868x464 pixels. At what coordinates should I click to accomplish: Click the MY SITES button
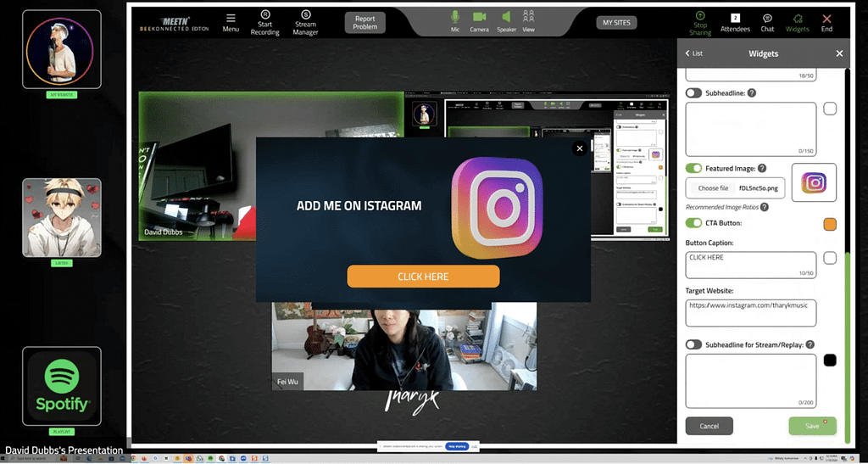[616, 22]
